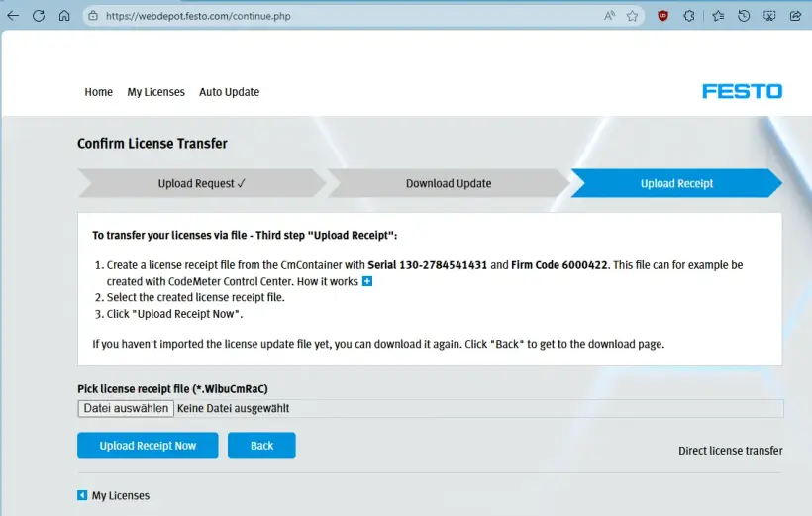Screen dimensions: 812x516
Task: Select the Download Update step
Action: pos(449,183)
